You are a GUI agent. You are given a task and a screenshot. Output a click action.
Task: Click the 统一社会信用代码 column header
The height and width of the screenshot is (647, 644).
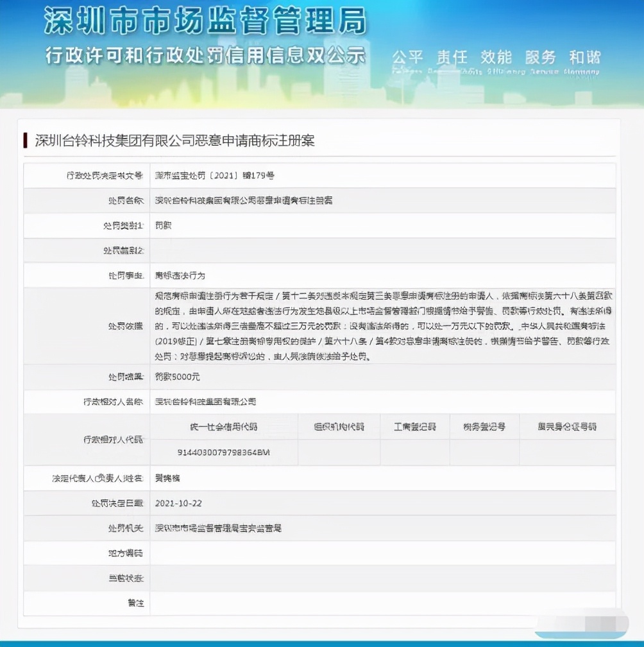click(x=224, y=427)
